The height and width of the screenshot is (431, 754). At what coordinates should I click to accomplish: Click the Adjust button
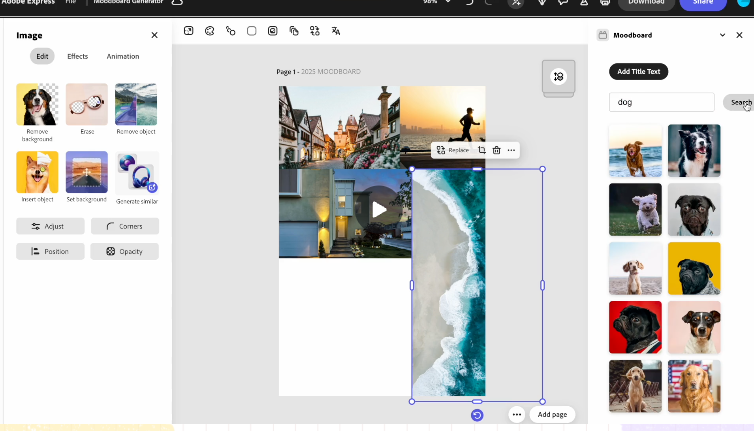[x=50, y=226]
